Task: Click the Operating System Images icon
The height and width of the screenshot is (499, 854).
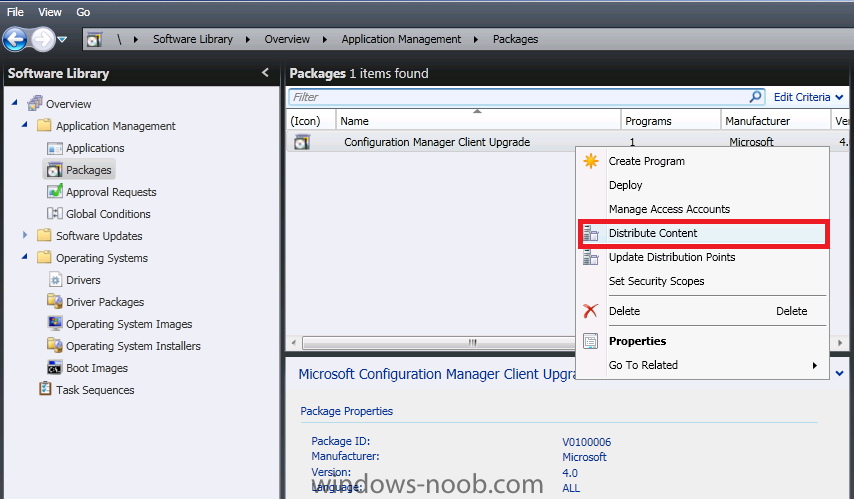Action: coord(54,323)
